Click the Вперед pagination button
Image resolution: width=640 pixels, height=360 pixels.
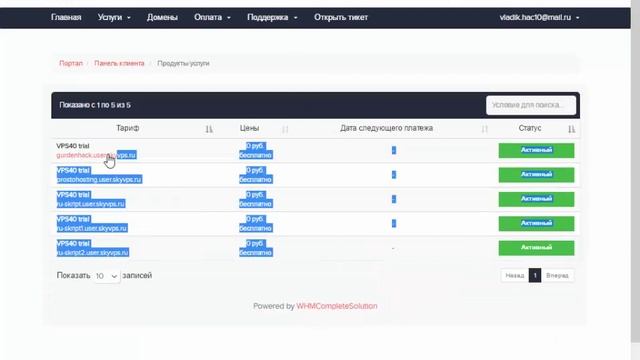click(557, 276)
